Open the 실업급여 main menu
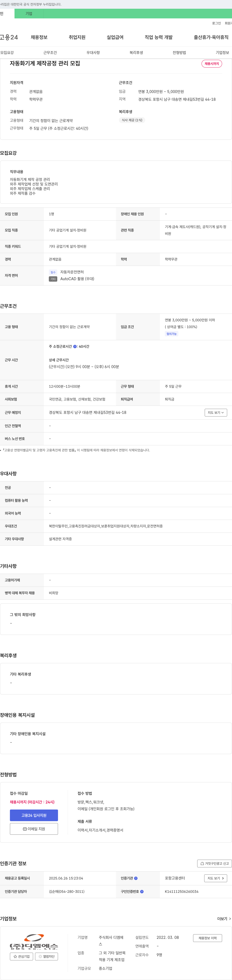The height and width of the screenshot is (980, 232). pos(115,37)
